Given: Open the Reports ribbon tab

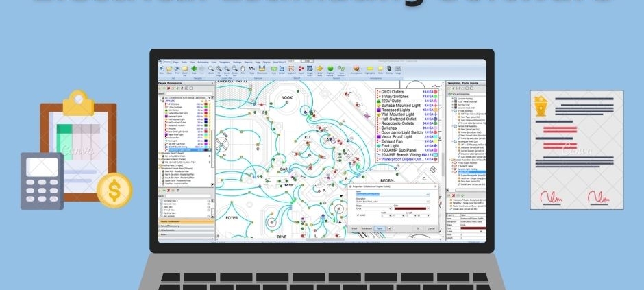Looking at the screenshot, I should tap(248, 62).
